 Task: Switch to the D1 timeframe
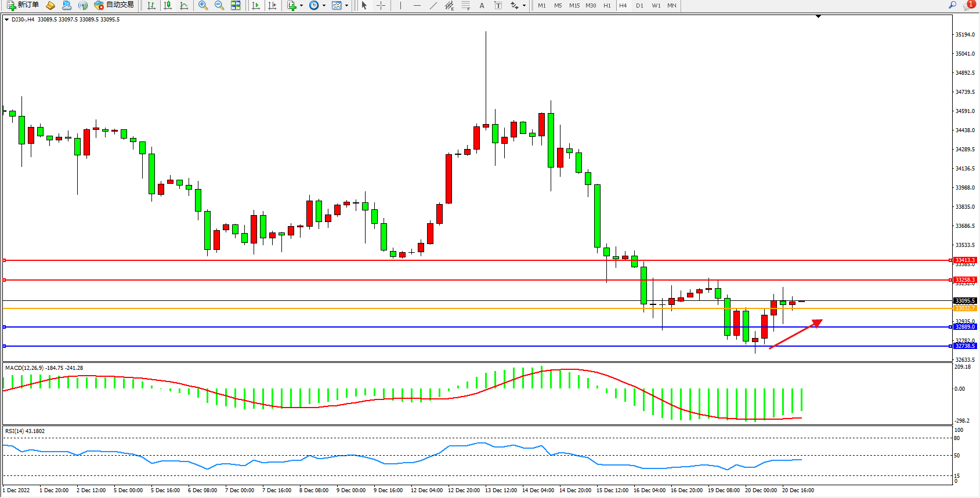pos(639,5)
